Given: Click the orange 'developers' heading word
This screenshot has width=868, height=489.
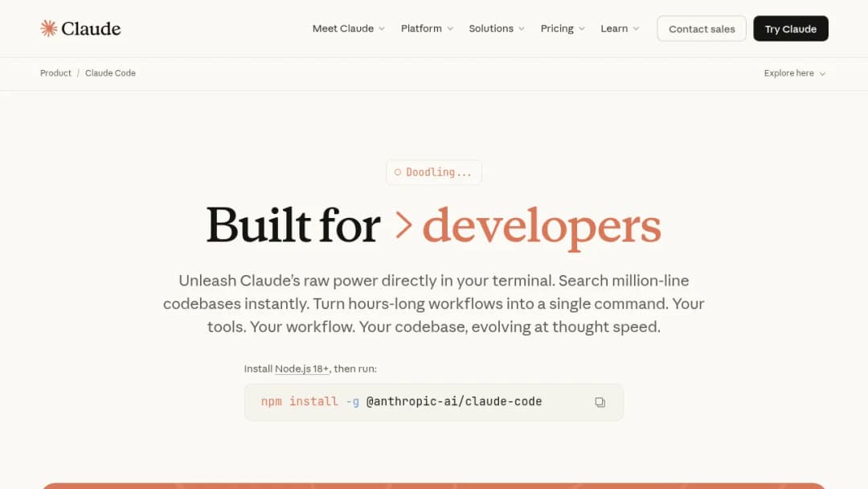Looking at the screenshot, I should [x=542, y=227].
